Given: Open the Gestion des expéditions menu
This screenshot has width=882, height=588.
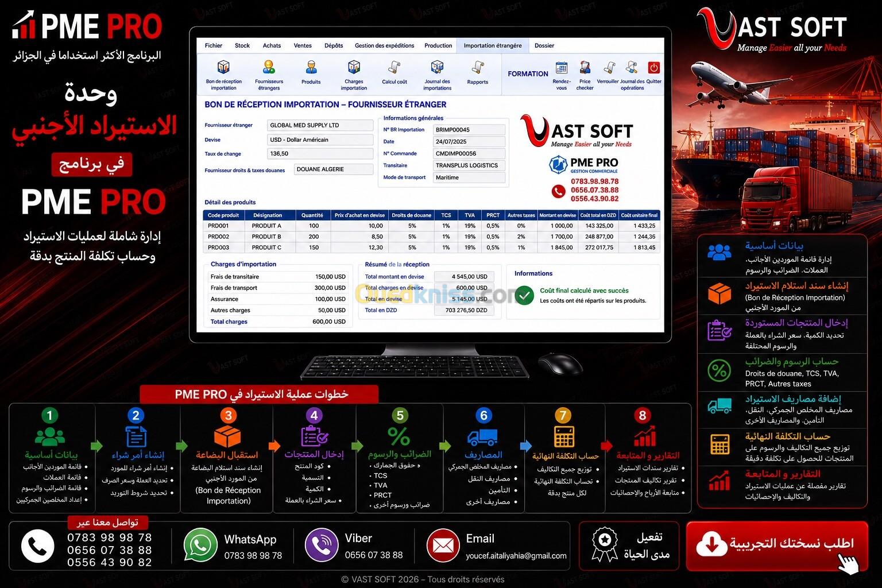Looking at the screenshot, I should pos(384,45).
